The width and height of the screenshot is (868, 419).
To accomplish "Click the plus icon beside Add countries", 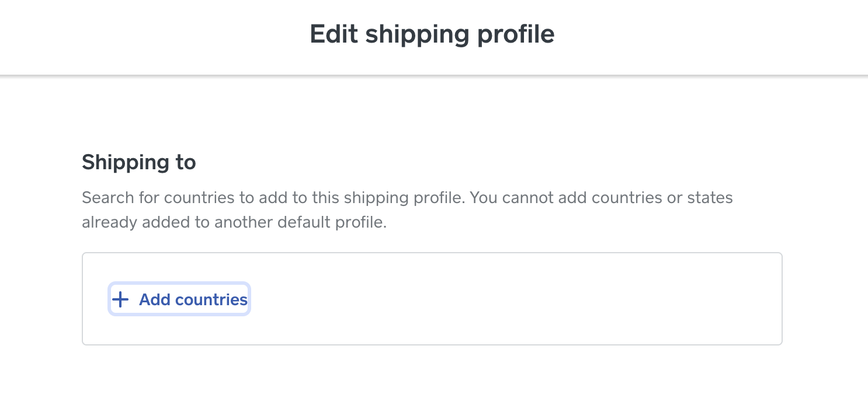I will 120,300.
